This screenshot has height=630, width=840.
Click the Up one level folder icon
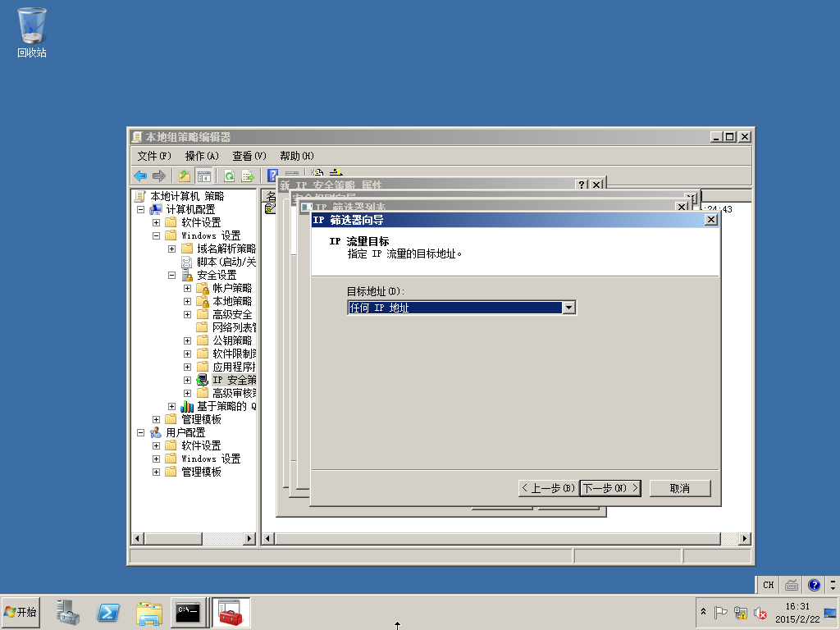point(185,176)
